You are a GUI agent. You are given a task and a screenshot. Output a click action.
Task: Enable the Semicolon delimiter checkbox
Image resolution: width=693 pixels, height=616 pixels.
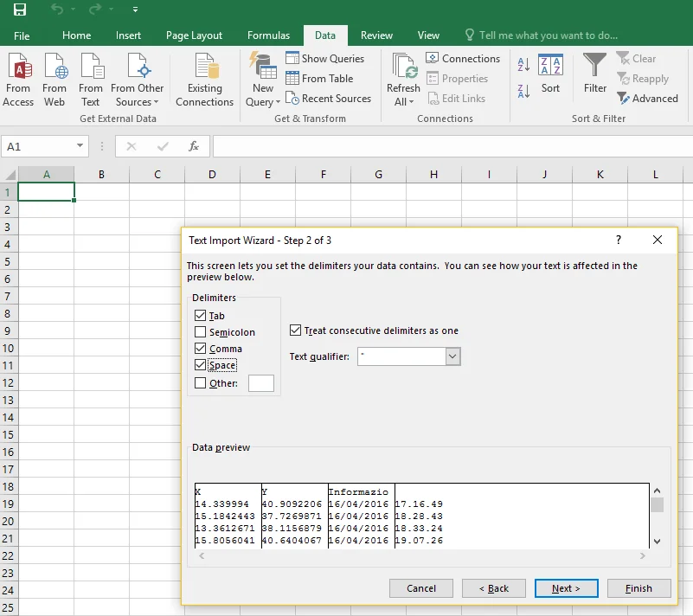coord(200,332)
